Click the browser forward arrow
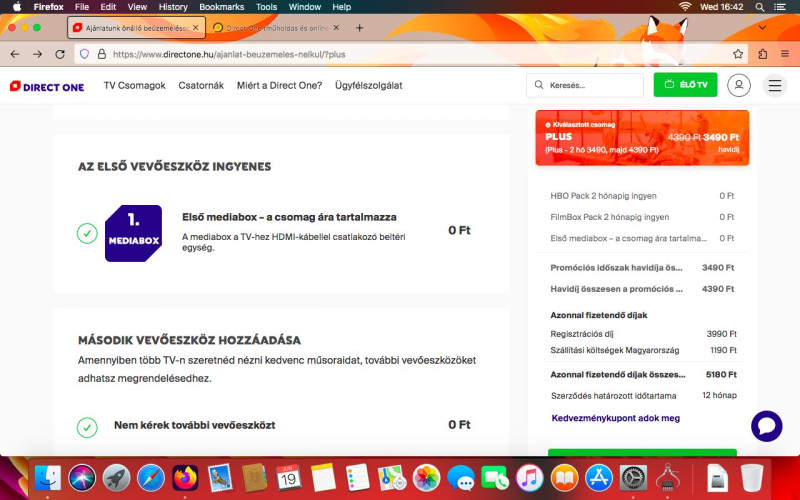The width and height of the screenshot is (800, 500). pos(37,54)
